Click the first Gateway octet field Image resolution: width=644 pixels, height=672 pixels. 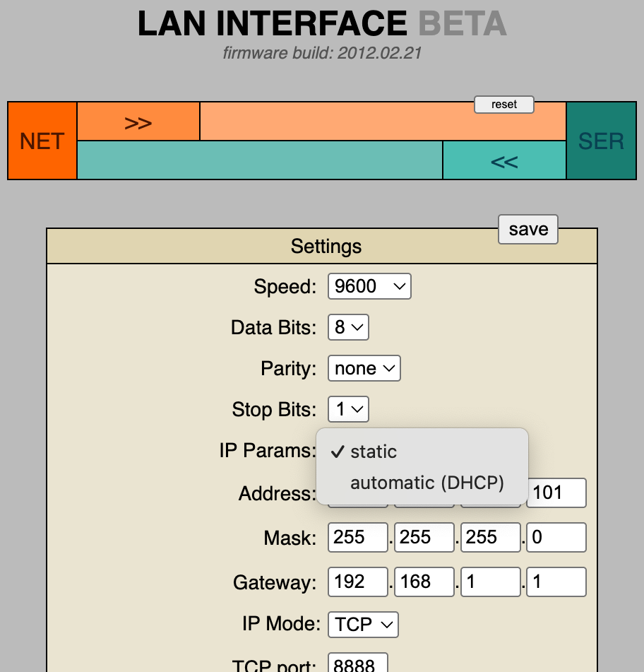(358, 582)
